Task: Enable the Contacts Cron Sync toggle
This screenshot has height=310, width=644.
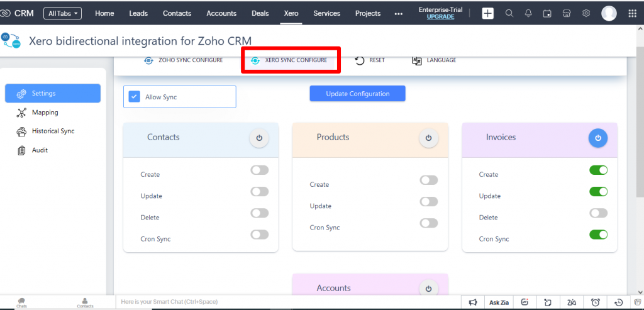Action: 260,235
